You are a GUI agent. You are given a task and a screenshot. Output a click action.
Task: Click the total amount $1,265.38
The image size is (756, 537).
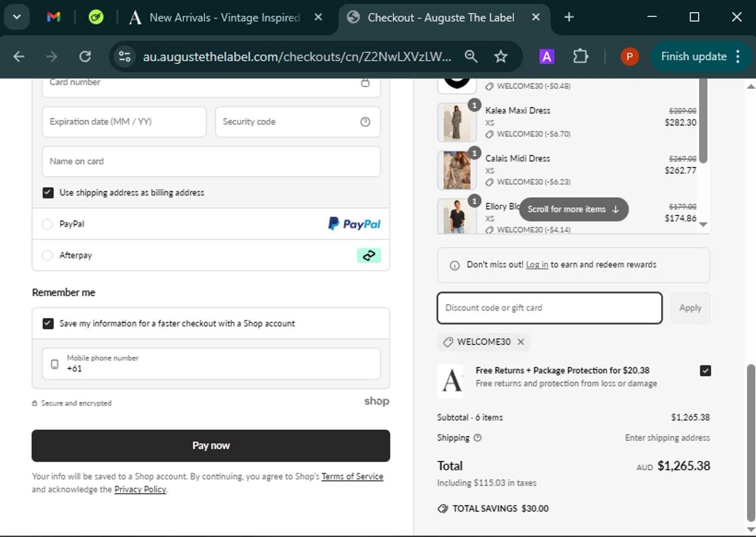[x=683, y=466]
